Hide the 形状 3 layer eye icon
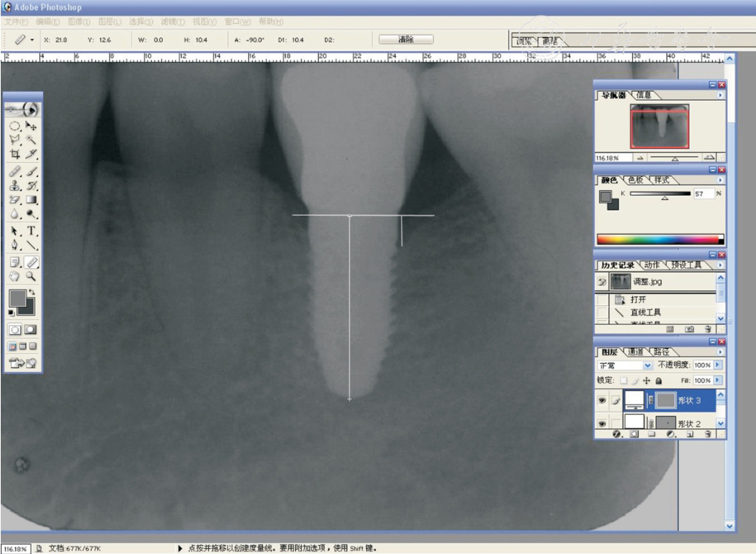 [602, 400]
